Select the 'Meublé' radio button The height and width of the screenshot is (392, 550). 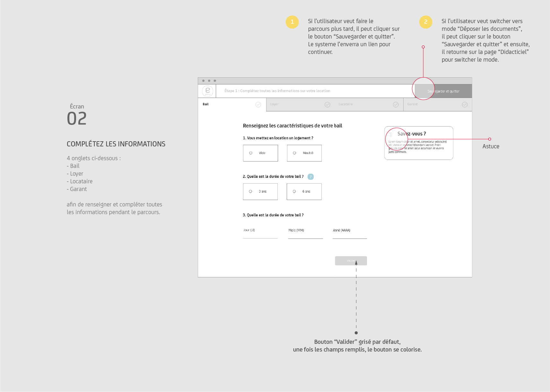point(294,153)
